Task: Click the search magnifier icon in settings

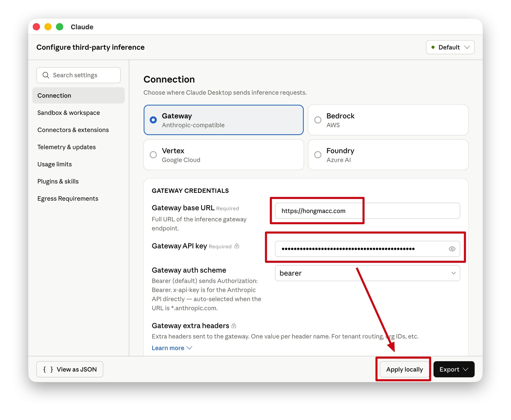Action: pos(46,75)
